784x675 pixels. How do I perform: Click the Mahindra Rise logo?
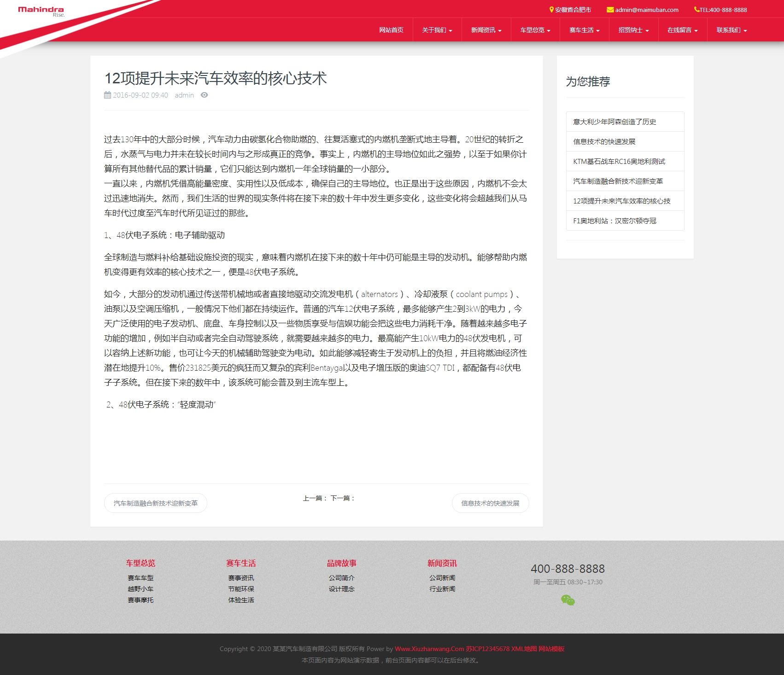(x=41, y=12)
